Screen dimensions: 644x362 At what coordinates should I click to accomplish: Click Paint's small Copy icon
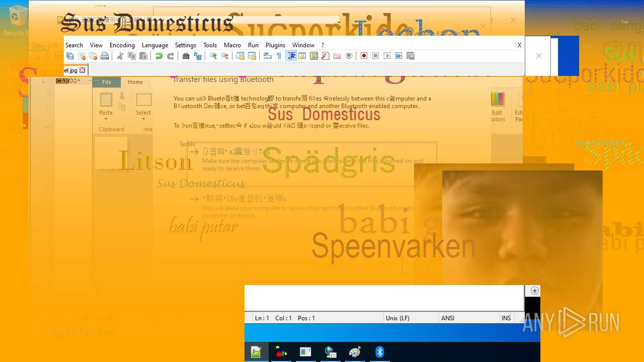pos(122,107)
